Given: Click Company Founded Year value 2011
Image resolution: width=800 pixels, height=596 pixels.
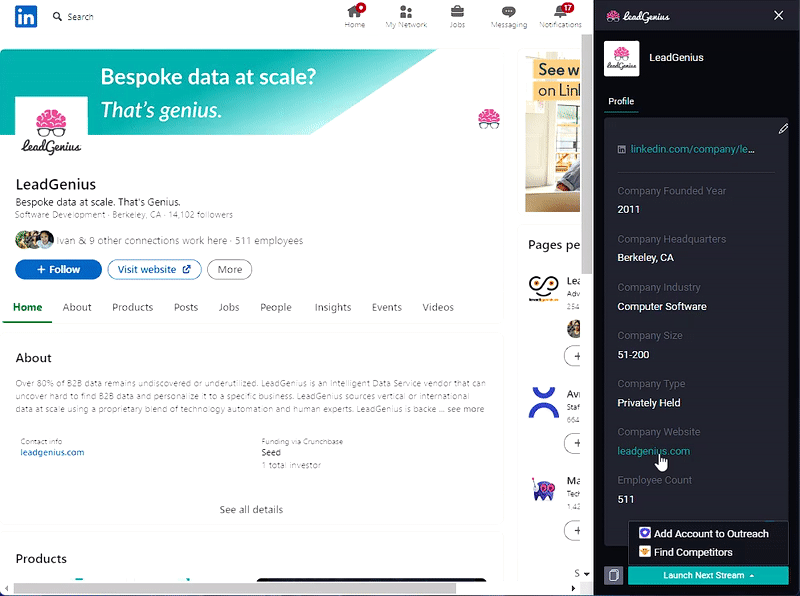Looking at the screenshot, I should [x=629, y=209].
